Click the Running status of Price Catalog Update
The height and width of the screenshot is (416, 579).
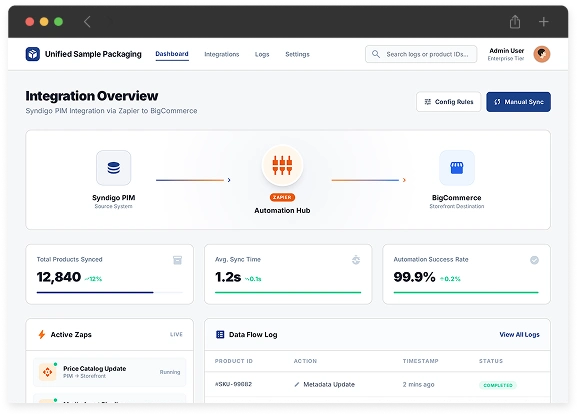point(170,372)
